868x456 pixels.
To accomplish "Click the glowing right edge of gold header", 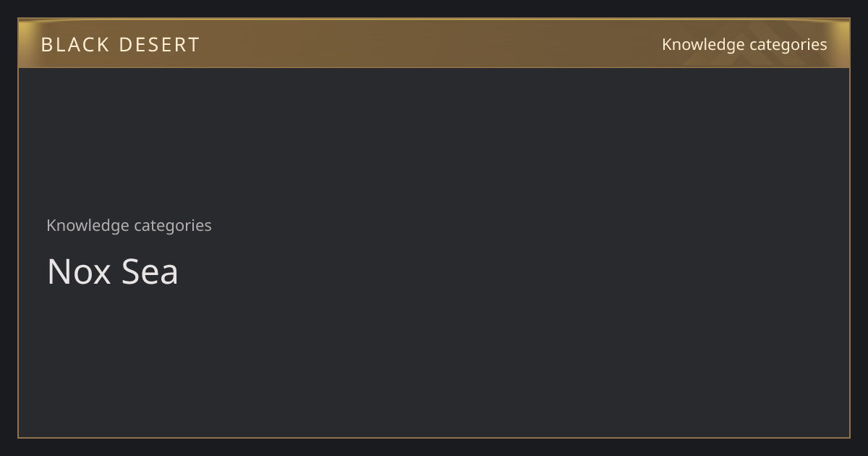I will pyautogui.click(x=843, y=43).
